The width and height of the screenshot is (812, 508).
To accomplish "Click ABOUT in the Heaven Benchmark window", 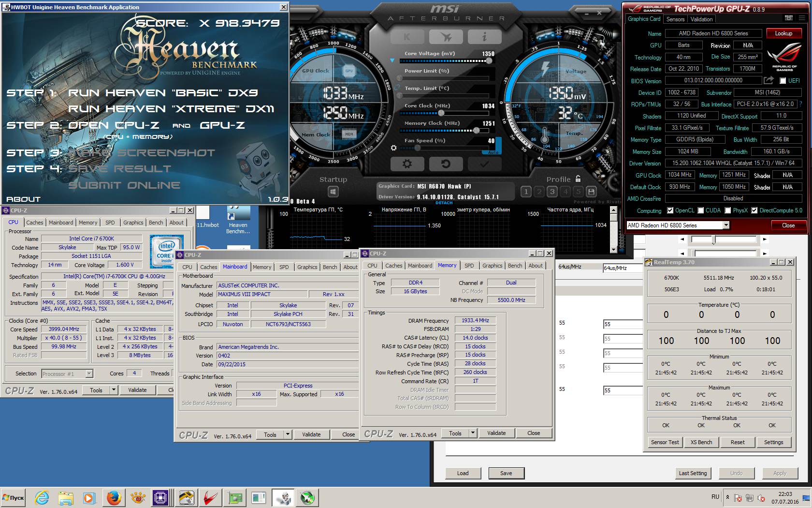I will [x=23, y=199].
